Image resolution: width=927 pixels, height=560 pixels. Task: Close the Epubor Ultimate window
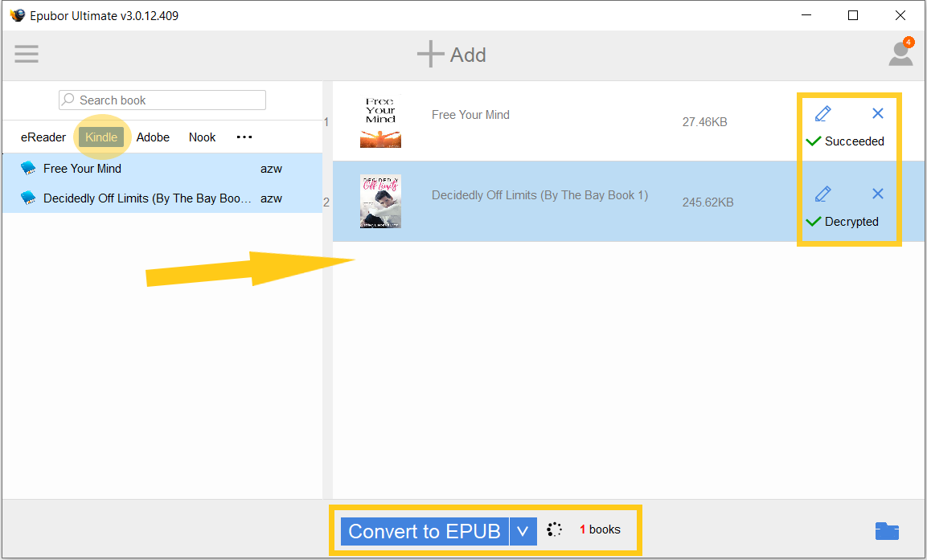(x=900, y=15)
